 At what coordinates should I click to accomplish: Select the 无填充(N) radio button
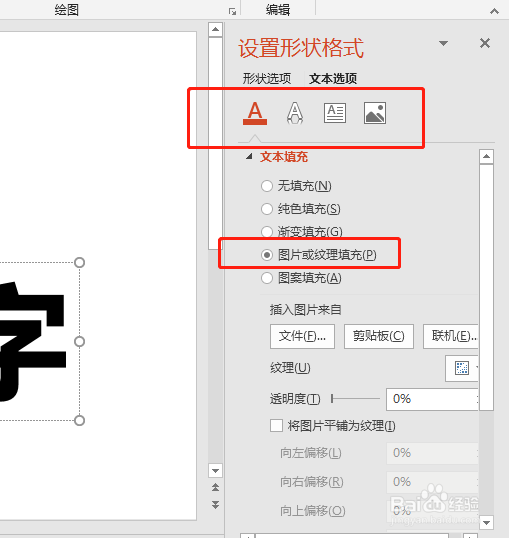tap(267, 186)
